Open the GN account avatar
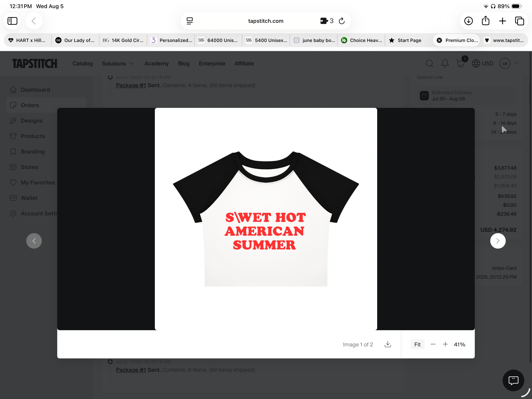532x399 pixels. pyautogui.click(x=505, y=64)
